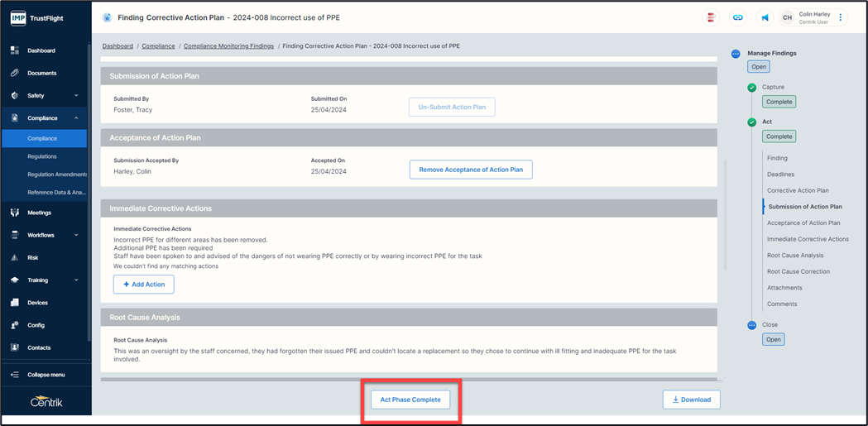868x426 pixels.
Task: Click Collapse menu at sidebar bottom
Action: tap(46, 375)
